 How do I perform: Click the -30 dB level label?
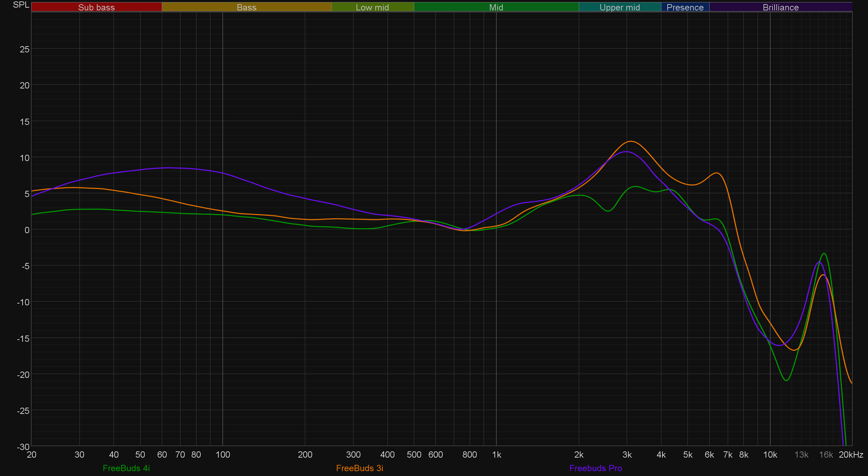coord(23,447)
